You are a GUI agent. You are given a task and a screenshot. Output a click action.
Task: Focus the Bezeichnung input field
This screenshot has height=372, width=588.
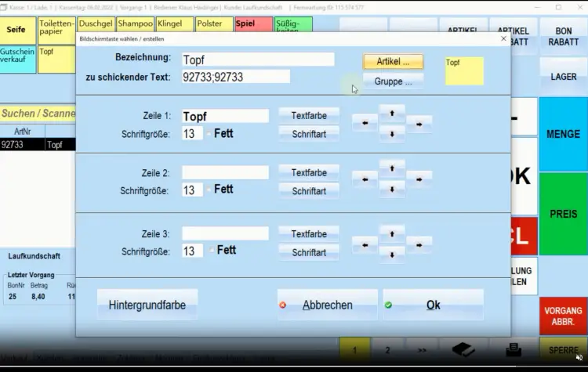click(x=258, y=60)
